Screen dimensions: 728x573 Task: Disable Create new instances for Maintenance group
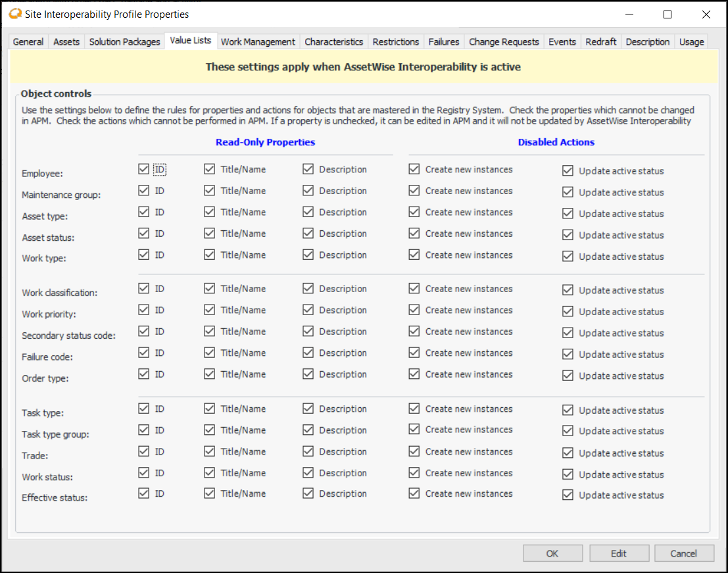click(414, 191)
